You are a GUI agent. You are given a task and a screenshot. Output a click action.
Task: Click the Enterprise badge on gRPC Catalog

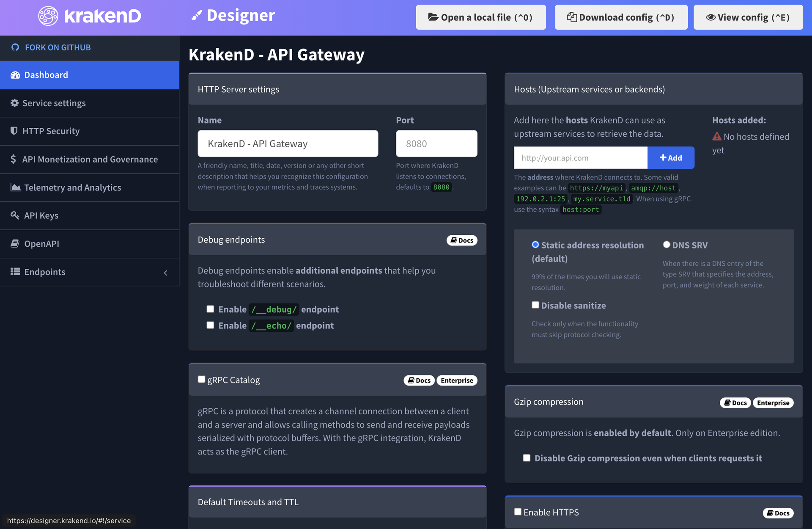click(457, 380)
